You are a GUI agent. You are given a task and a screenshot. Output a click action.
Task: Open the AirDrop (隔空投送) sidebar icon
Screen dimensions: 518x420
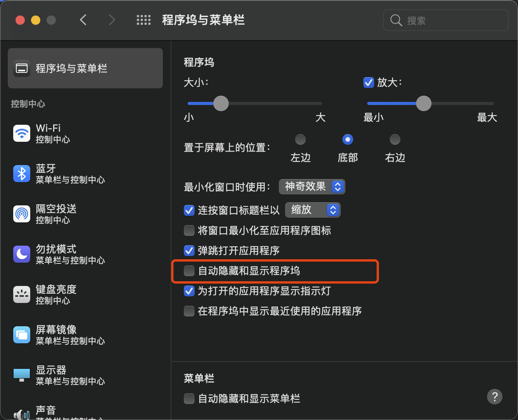click(x=22, y=214)
